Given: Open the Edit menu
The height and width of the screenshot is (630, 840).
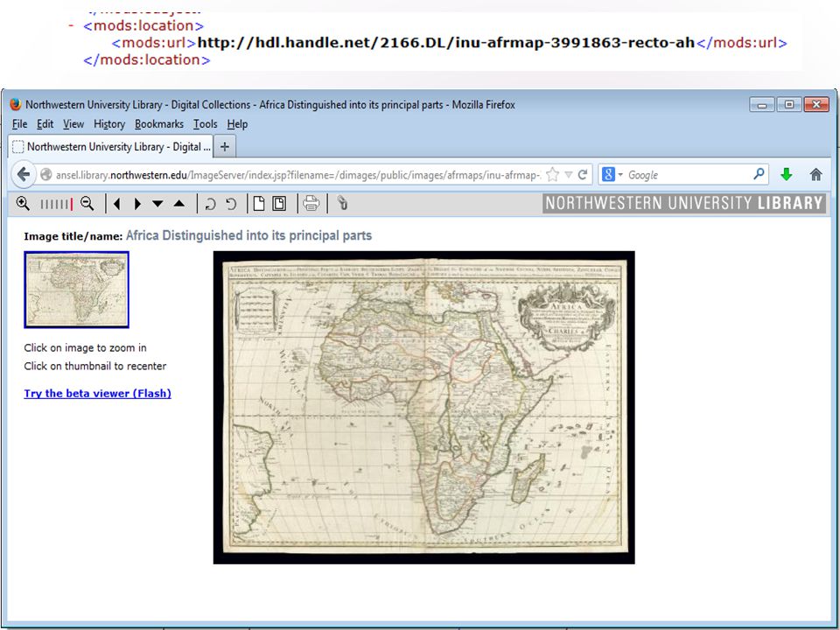Looking at the screenshot, I should click(x=45, y=124).
